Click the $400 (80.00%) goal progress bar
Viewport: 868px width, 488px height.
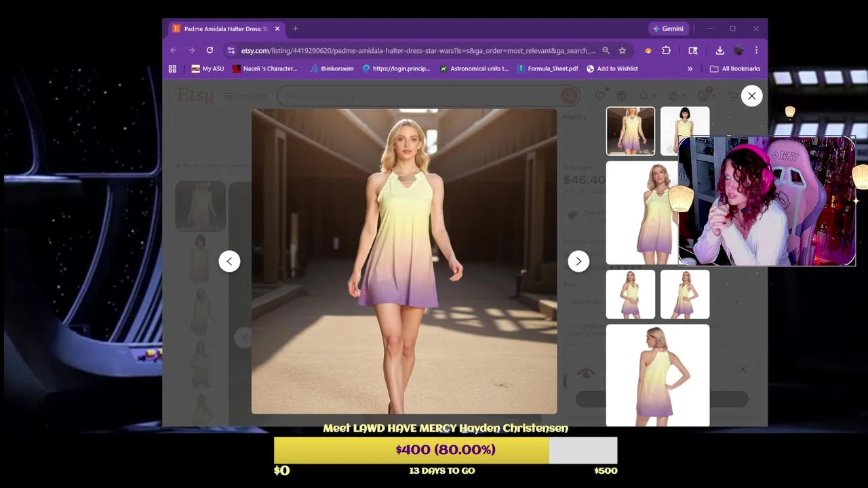pos(446,450)
